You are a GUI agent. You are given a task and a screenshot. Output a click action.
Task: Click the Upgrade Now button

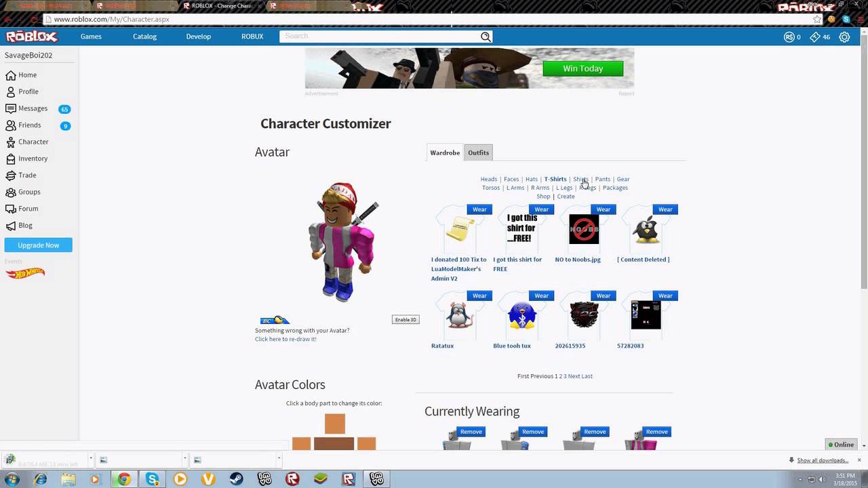pos(39,245)
